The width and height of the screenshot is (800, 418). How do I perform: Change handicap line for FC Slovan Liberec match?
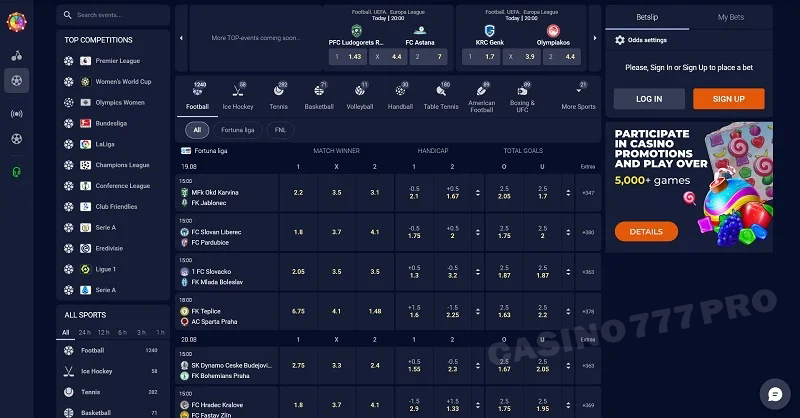(x=478, y=232)
